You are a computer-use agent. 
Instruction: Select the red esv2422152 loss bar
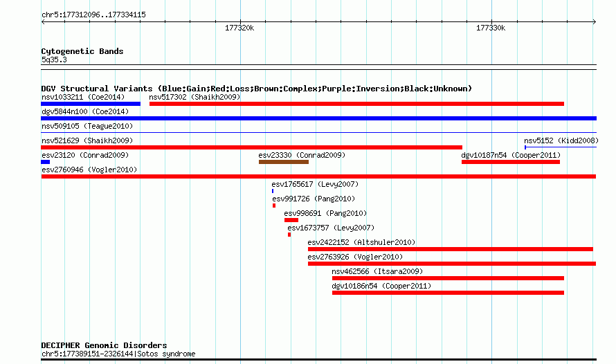[451, 249]
